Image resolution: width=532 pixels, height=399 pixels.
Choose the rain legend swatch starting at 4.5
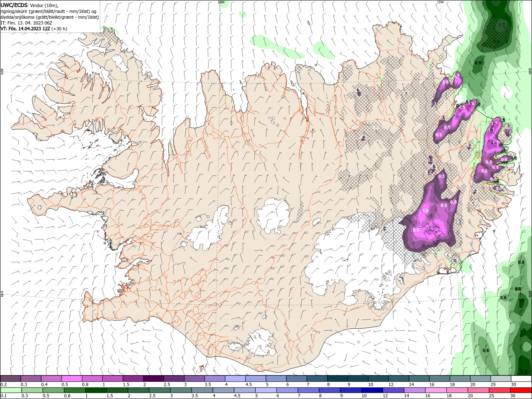[x=244, y=390]
